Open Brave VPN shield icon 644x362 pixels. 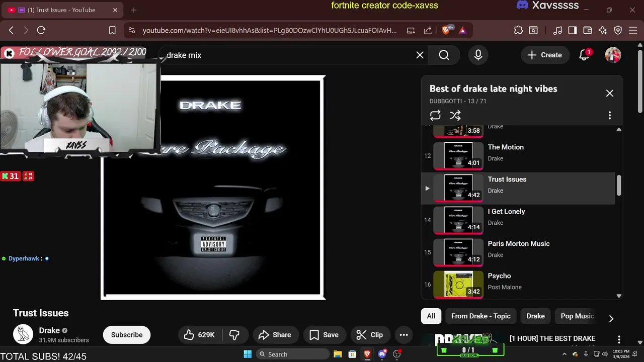pos(618,30)
